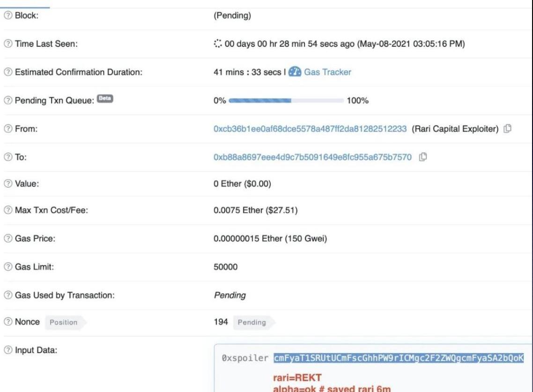Viewport: 533px width, 392px height.
Task: Click the help icon beside Nonce
Action: (x=7, y=322)
